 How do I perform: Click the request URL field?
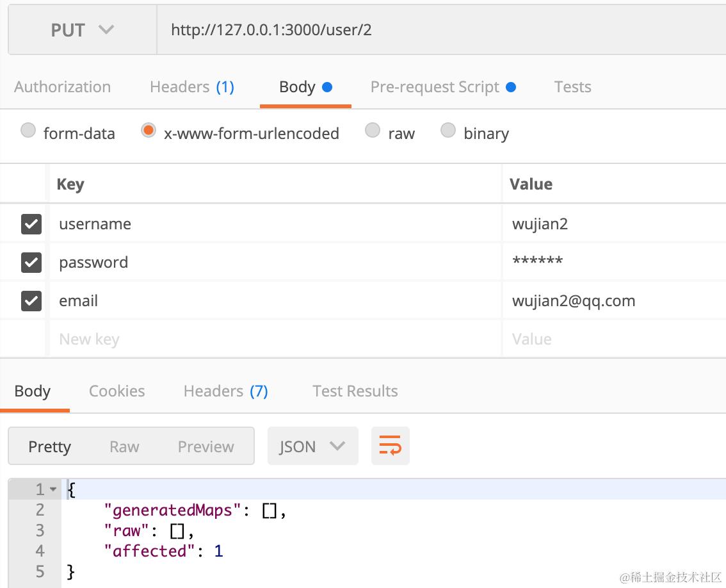pyautogui.click(x=442, y=30)
